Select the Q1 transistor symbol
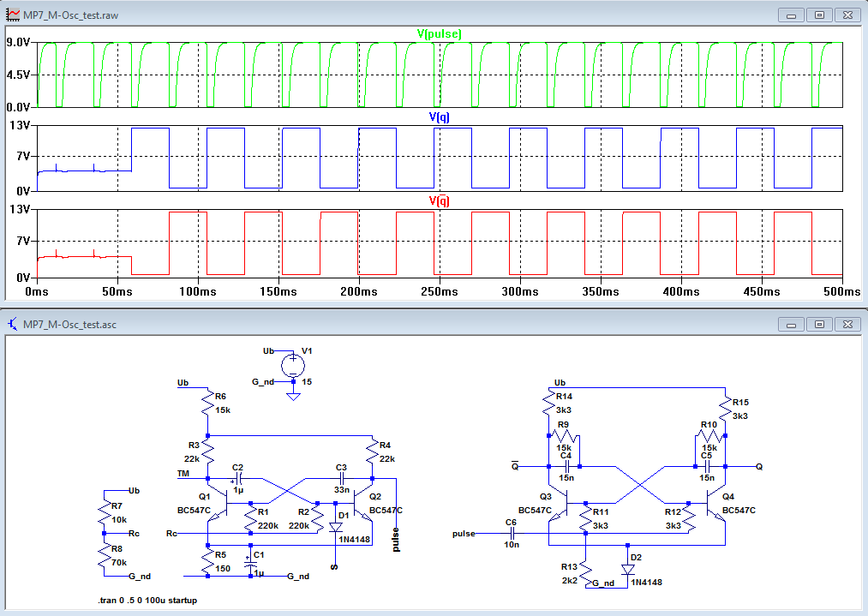 [219, 504]
